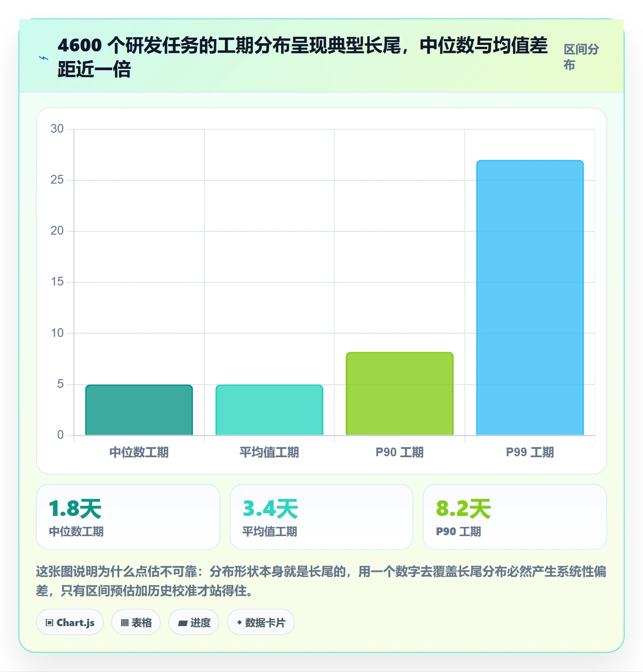643x672 pixels.
Task: Click y-axis tick value 10
Action: [x=57, y=333]
